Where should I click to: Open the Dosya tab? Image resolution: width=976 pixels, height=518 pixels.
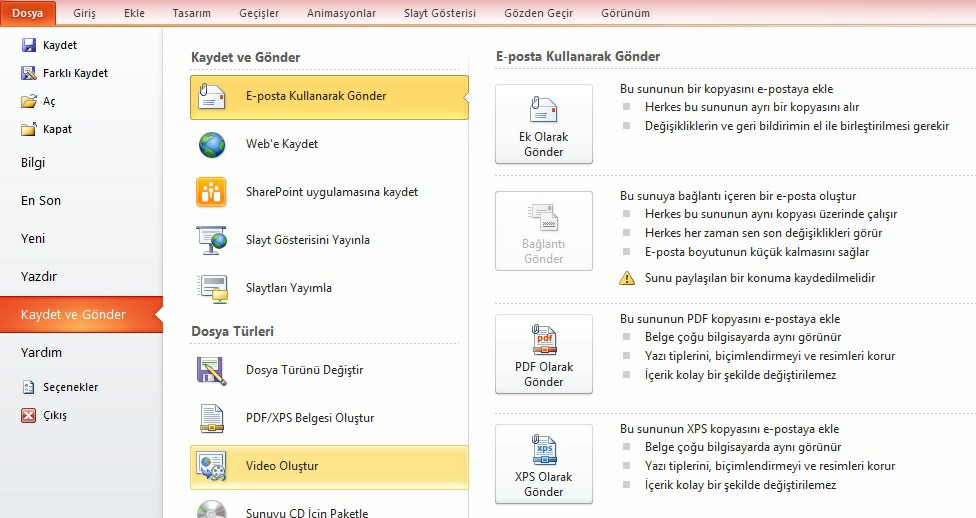point(28,13)
